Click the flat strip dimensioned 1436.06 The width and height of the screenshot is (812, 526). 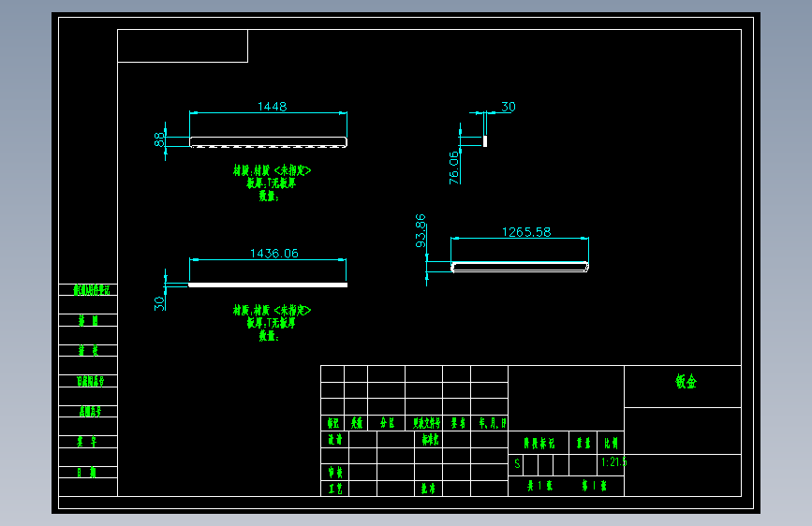(x=268, y=285)
